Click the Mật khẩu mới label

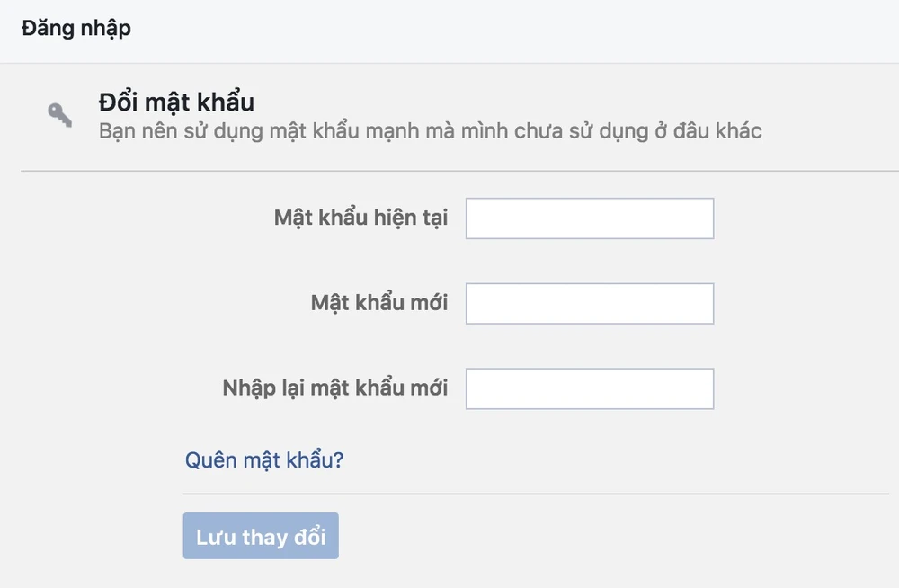[x=378, y=304]
